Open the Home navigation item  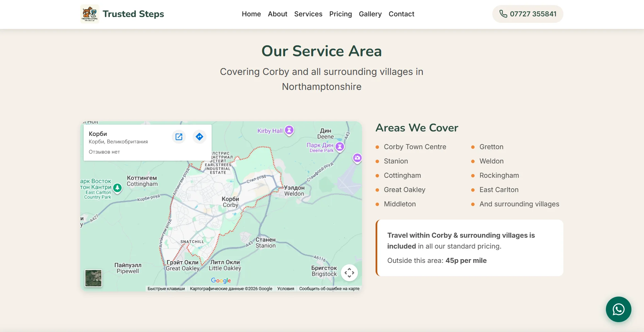(x=251, y=14)
